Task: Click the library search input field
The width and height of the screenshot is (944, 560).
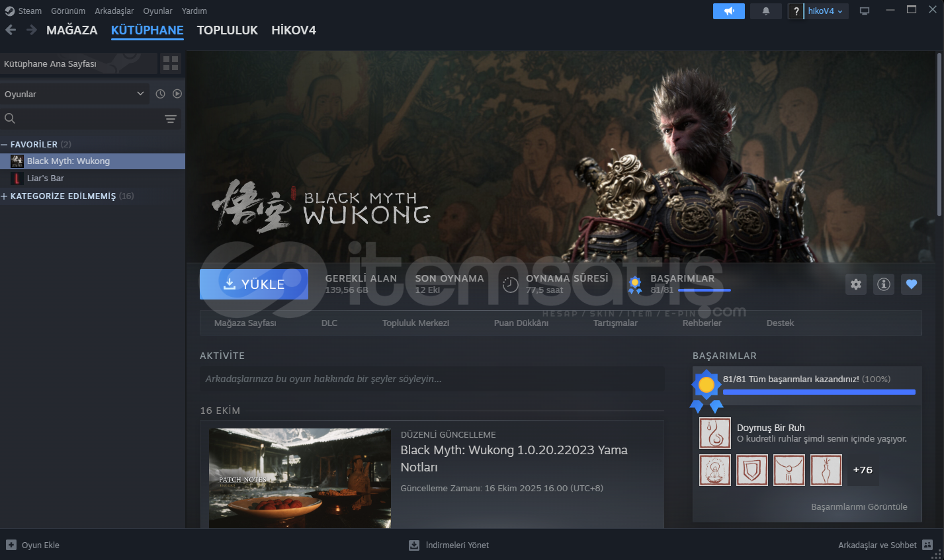Action: 89,118
